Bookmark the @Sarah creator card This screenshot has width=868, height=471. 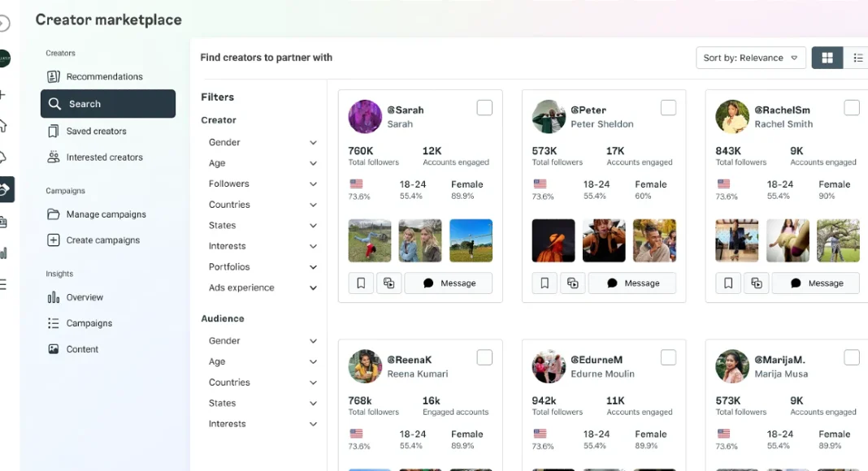(361, 283)
